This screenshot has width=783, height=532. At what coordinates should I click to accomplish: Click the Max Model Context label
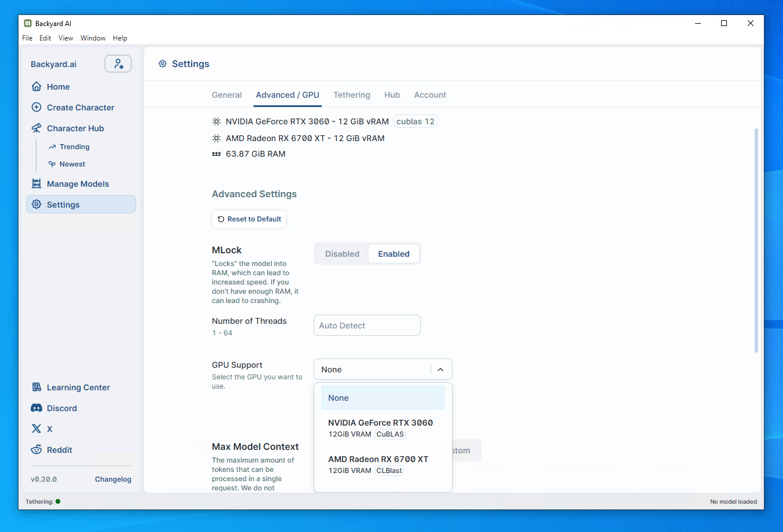pos(255,447)
